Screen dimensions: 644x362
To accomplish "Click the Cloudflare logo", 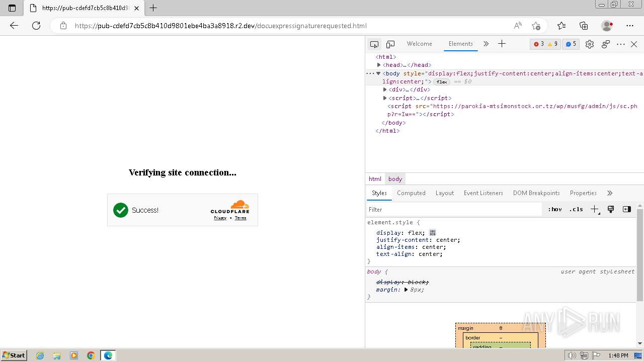I will pyautogui.click(x=230, y=207).
